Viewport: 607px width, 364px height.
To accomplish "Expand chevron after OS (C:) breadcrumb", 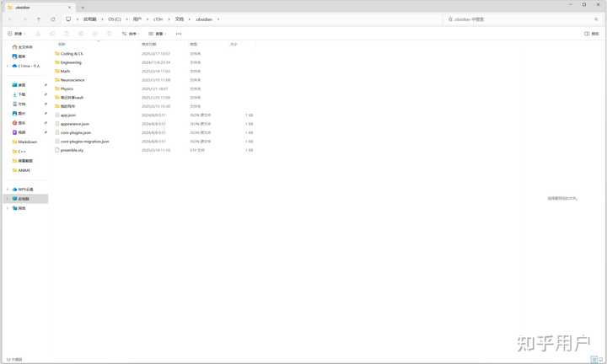I will 127,19.
